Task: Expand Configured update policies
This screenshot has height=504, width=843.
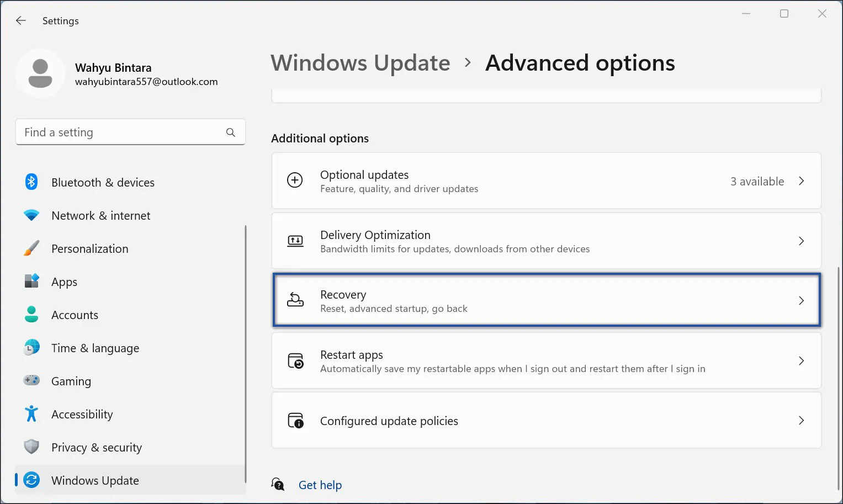Action: pyautogui.click(x=802, y=420)
